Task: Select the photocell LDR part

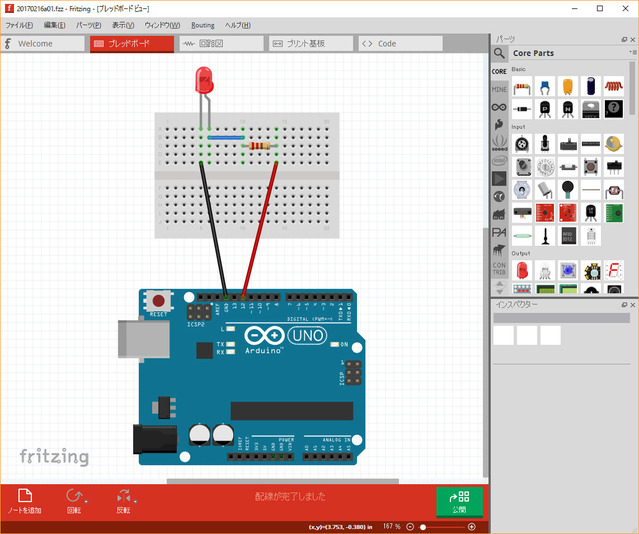Action: point(614,190)
